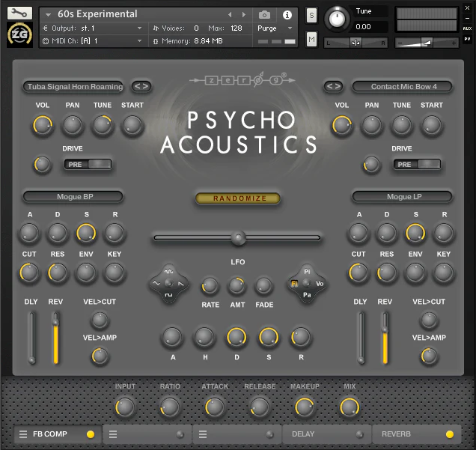Open the Output st. 1 dropdown

pos(93,28)
